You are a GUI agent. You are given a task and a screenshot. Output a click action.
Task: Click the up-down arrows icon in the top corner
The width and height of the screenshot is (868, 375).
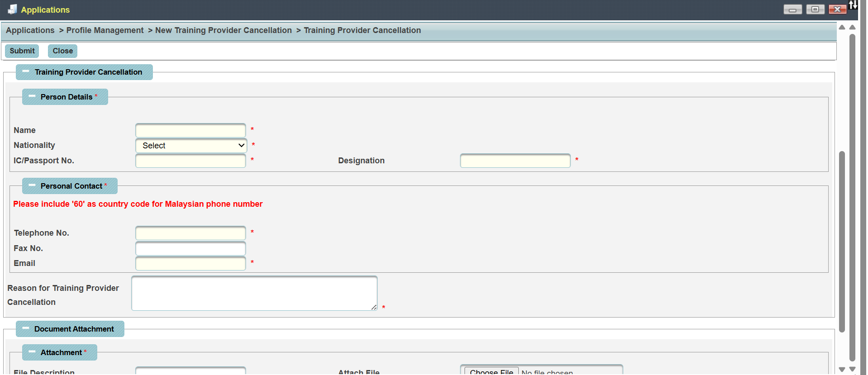click(853, 5)
